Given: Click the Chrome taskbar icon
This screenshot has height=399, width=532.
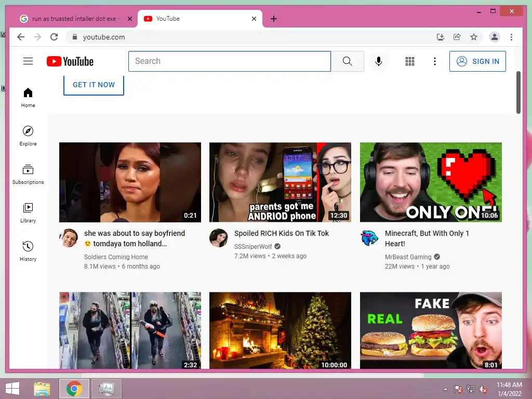Looking at the screenshot, I should pos(74,389).
